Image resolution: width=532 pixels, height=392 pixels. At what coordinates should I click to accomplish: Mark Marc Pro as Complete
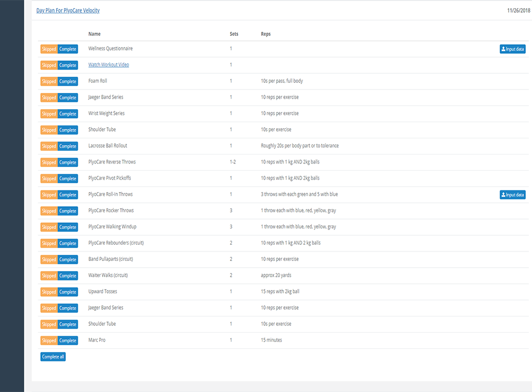(68, 341)
